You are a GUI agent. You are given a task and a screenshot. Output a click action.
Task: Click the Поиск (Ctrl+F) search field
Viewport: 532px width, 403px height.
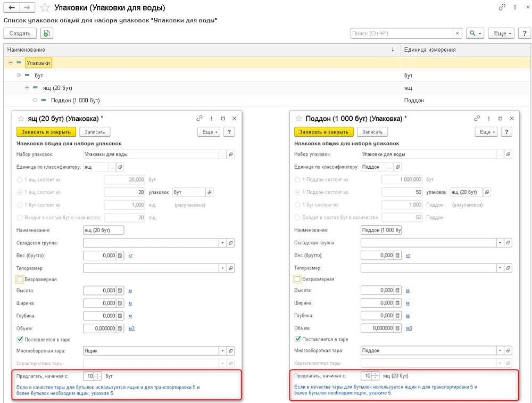[402, 33]
